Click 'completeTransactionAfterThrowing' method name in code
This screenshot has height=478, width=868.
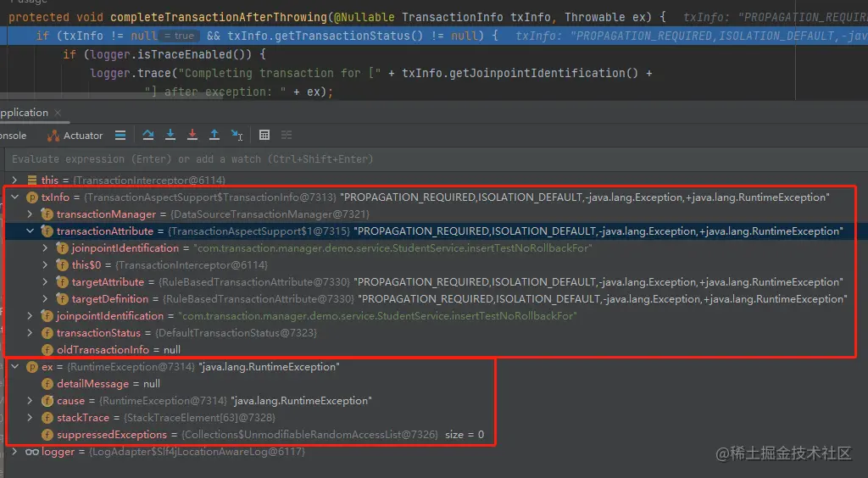[219, 17]
